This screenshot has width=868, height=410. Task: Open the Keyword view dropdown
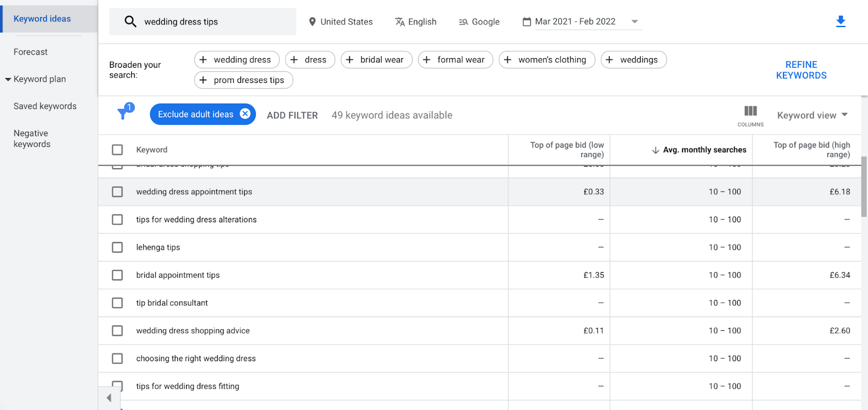[812, 115]
